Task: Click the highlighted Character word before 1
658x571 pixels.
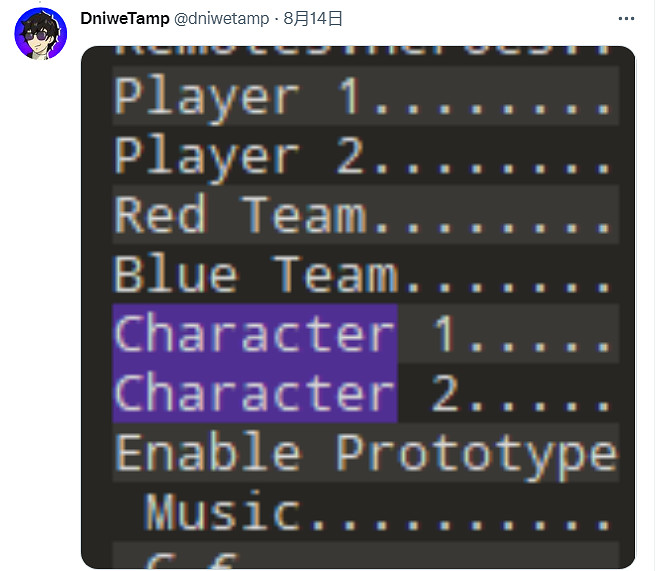Action: (x=255, y=334)
